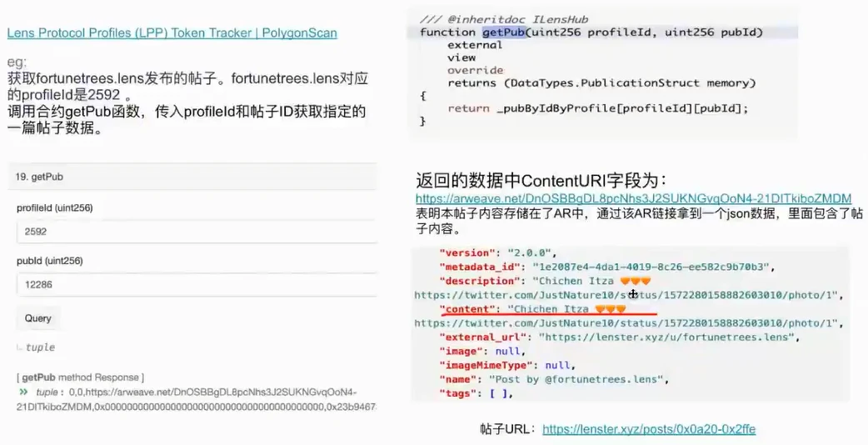Click the "imageMimeType": null JSON line
Image resolution: width=868 pixels, height=445 pixels.
point(507,365)
